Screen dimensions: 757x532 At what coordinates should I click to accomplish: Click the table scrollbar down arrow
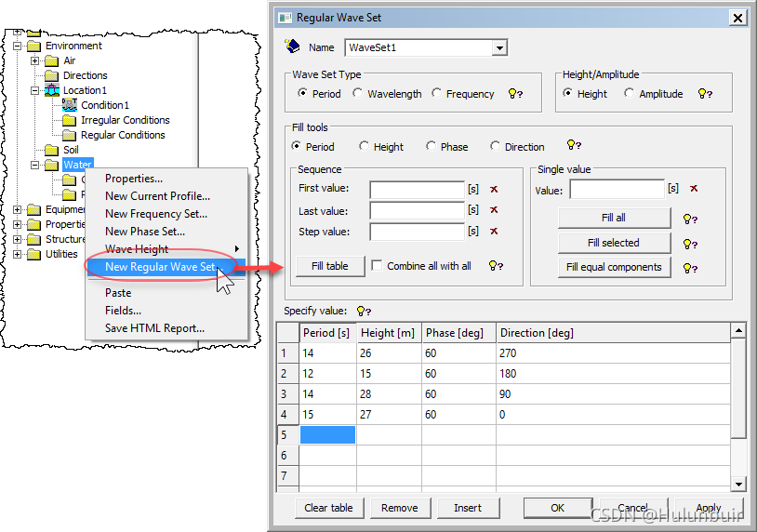click(x=738, y=484)
